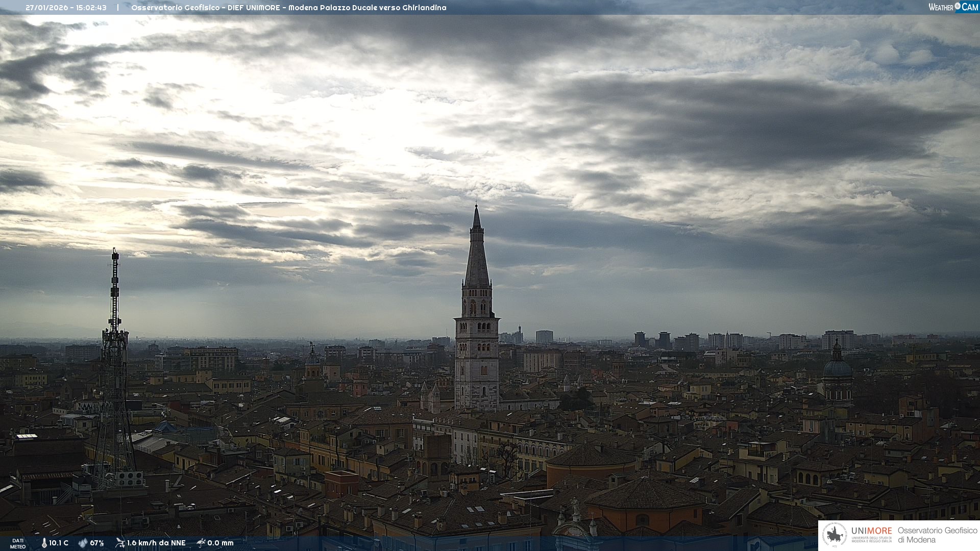The image size is (980, 551).
Task: Click the Osservatorio Geofisico di Modena logo text
Action: tap(937, 535)
